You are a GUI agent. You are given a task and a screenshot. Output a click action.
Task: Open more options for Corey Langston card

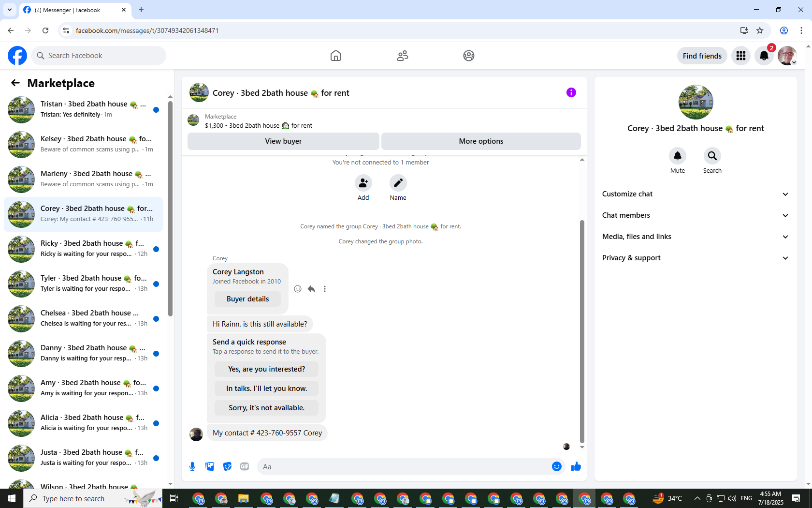point(325,289)
